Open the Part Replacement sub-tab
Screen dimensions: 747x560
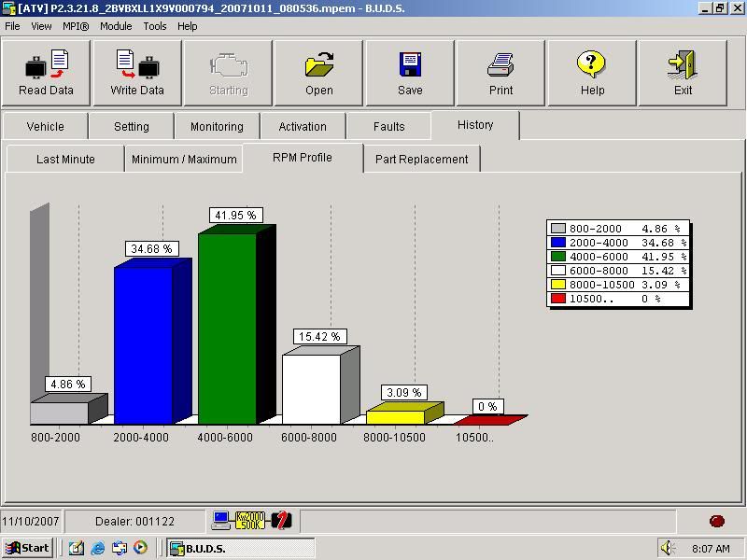pos(421,160)
